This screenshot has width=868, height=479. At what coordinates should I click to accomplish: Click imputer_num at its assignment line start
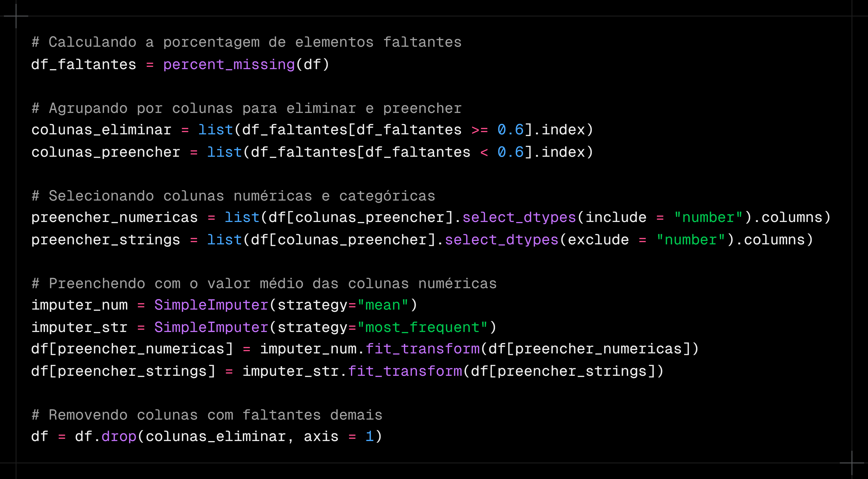pyautogui.click(x=80, y=305)
